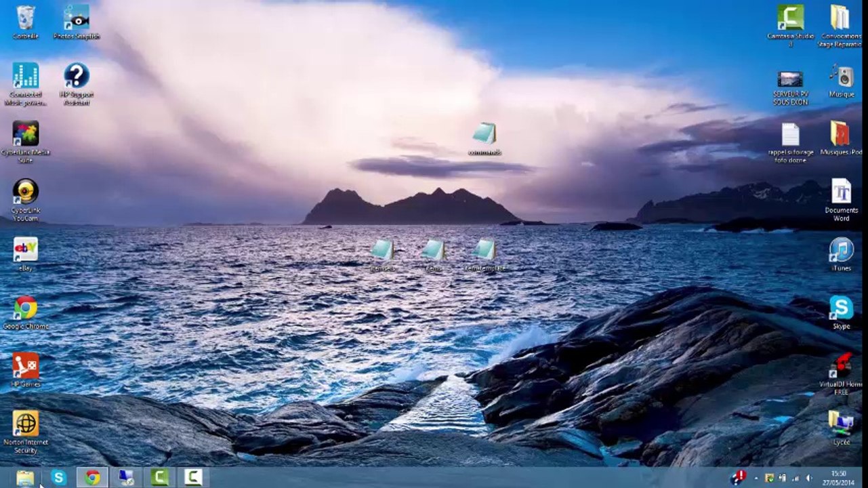Select the notepad file below the cloud
Viewport: 868px width, 488px height.
tap(484, 139)
